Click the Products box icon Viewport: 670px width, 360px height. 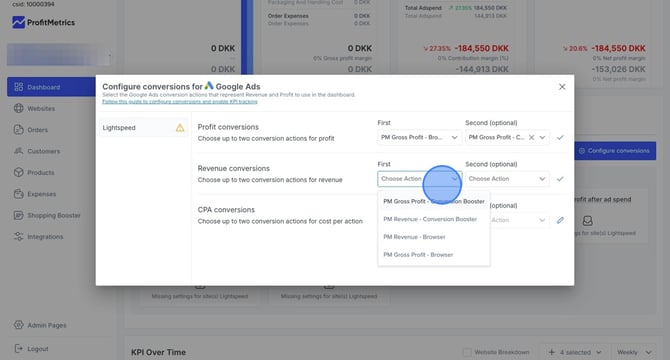coord(18,173)
